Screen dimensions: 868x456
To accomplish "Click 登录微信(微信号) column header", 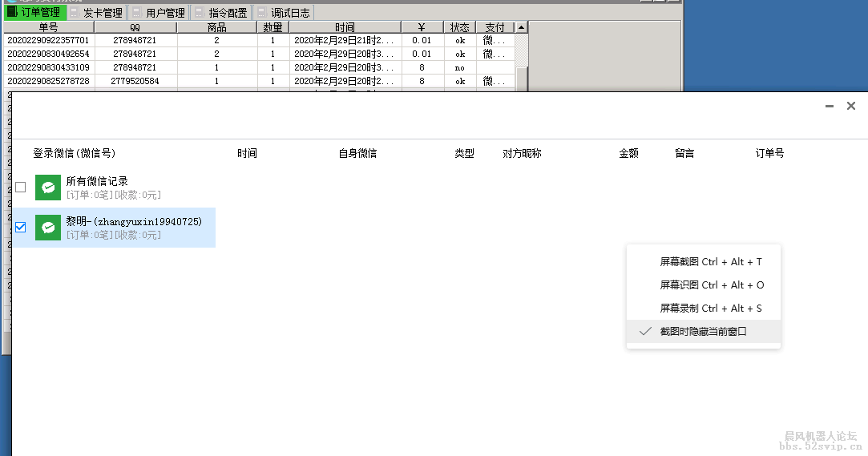I will point(75,153).
